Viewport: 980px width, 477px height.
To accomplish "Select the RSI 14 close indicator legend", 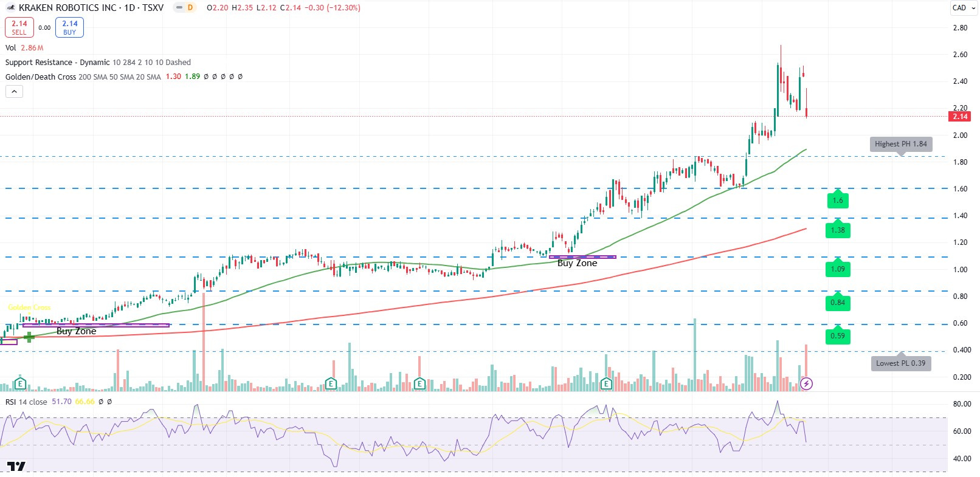I will [x=26, y=402].
